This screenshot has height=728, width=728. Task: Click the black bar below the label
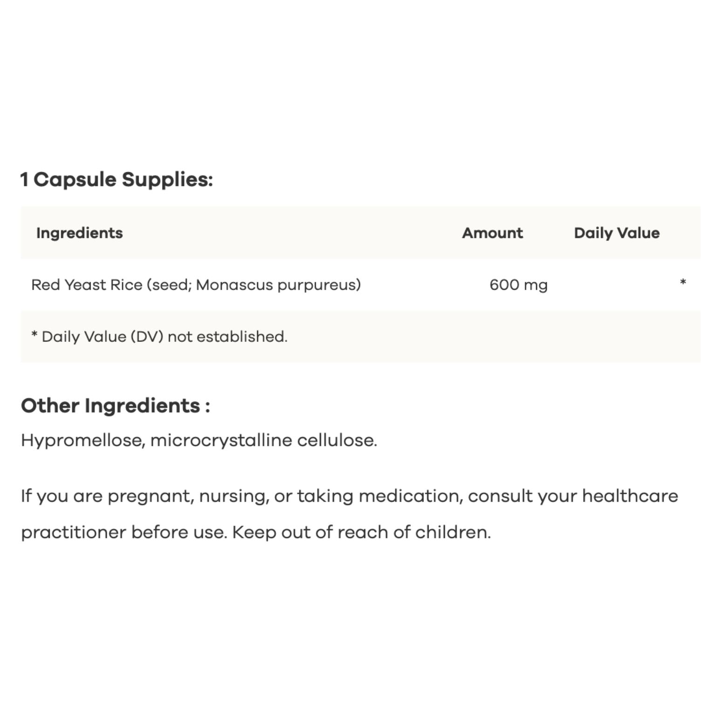tap(364, 670)
